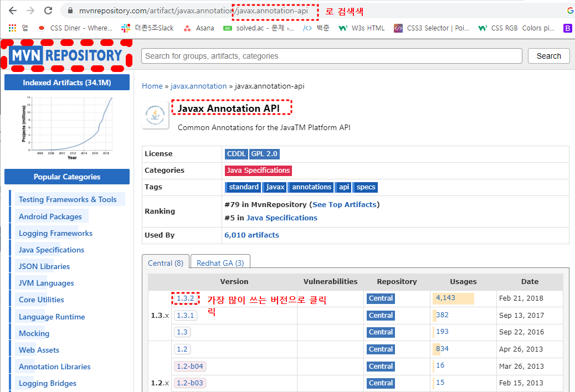Open the Apps grid bookmark icon
Screen dimensions: 575x392
tap(13, 28)
